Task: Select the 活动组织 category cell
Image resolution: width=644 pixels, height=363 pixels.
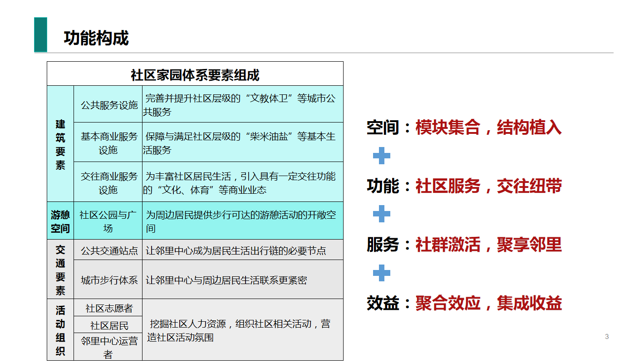Action: coord(60,330)
